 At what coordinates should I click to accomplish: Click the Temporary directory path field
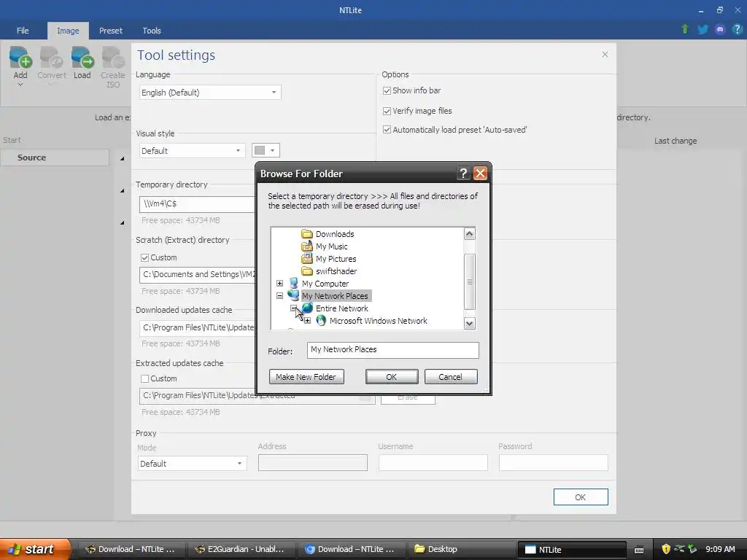[198, 204]
